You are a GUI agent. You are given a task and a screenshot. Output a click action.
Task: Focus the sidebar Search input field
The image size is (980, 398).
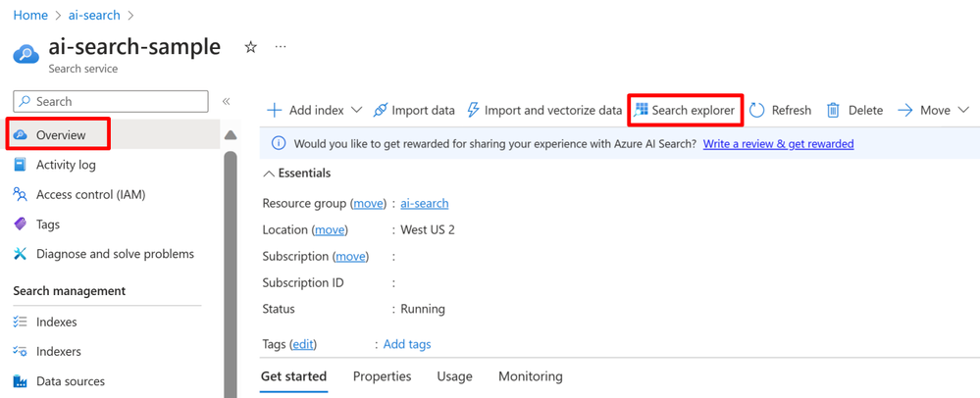[x=111, y=101]
